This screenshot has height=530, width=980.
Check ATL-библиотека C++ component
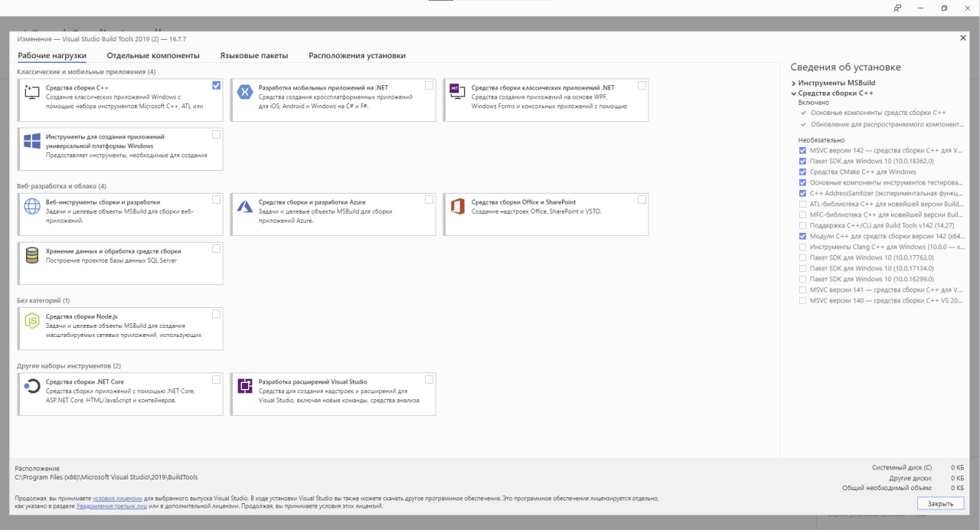click(x=802, y=204)
